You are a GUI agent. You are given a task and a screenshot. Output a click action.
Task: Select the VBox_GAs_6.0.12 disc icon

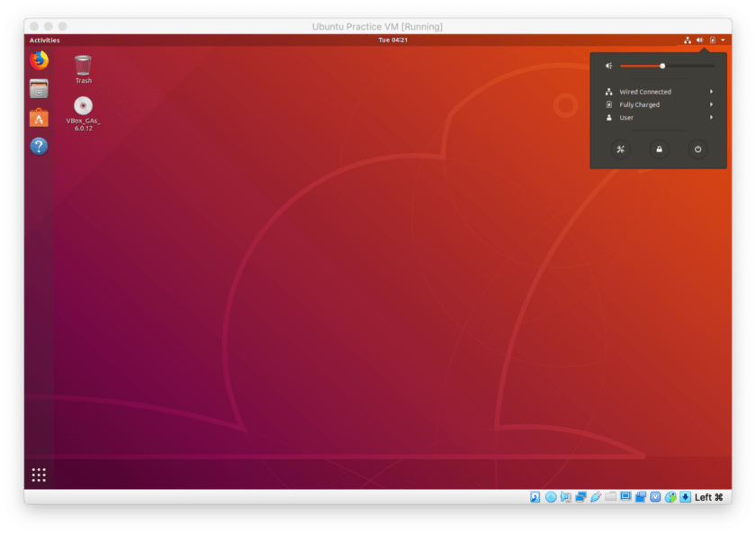coord(83,113)
